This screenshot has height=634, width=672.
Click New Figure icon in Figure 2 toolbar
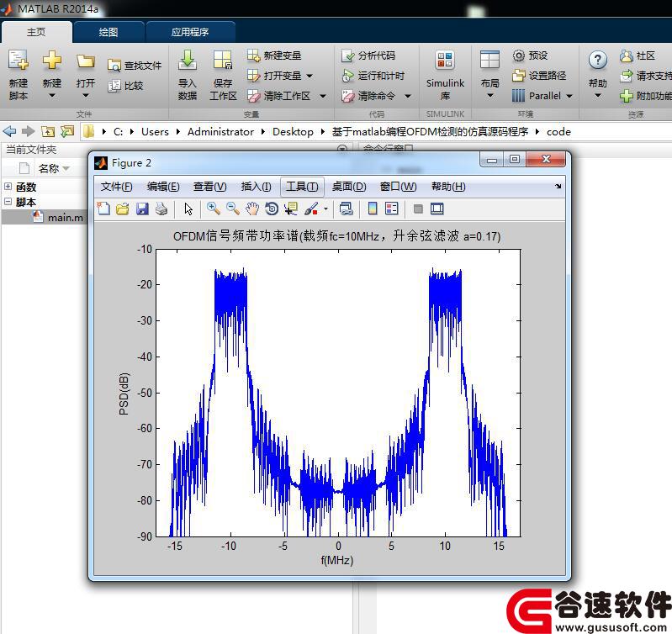click(103, 209)
